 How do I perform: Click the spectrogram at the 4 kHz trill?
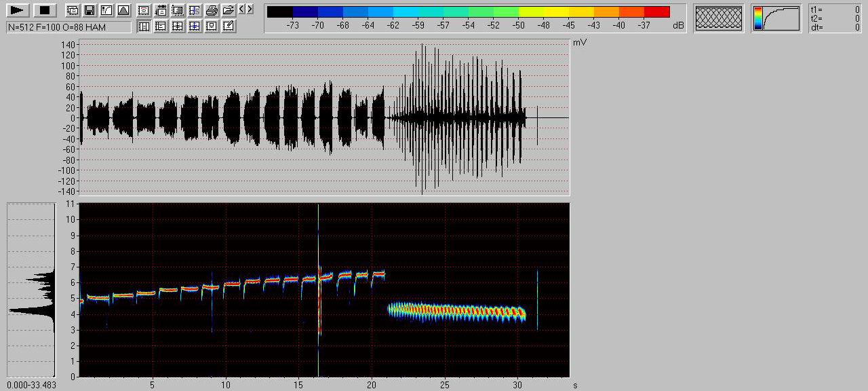coord(454,311)
